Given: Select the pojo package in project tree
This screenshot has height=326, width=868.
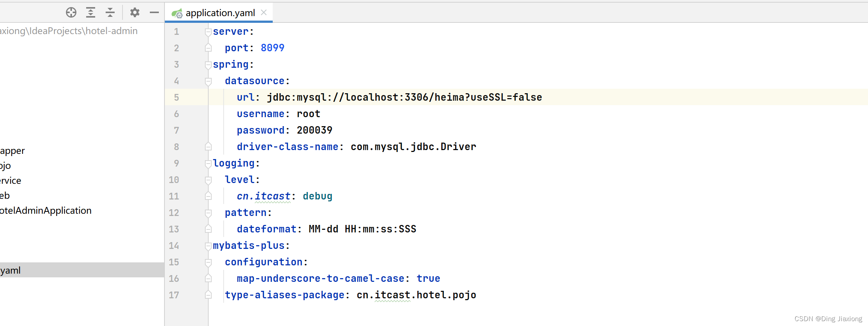Looking at the screenshot, I should tap(5, 166).
